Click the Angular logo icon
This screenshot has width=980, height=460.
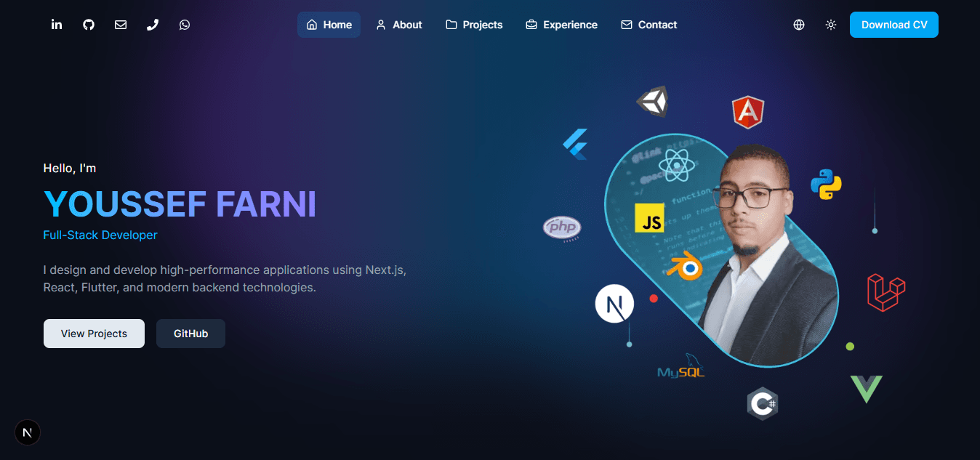tap(748, 112)
